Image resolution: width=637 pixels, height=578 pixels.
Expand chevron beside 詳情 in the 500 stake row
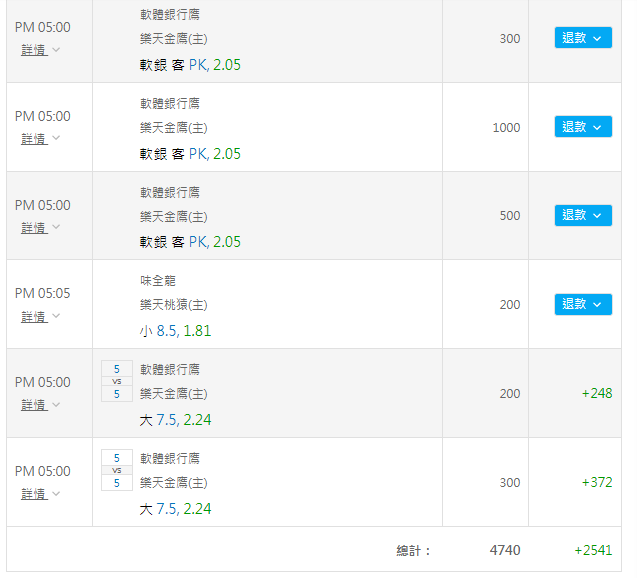tap(56, 226)
